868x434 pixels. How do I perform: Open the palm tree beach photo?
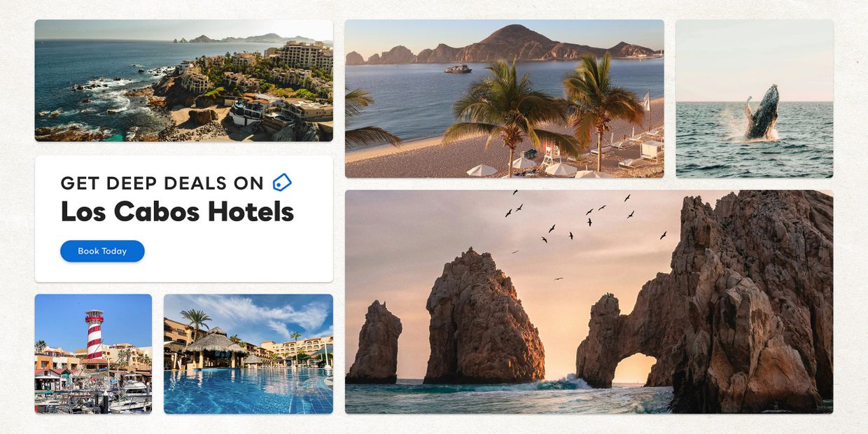(x=504, y=99)
